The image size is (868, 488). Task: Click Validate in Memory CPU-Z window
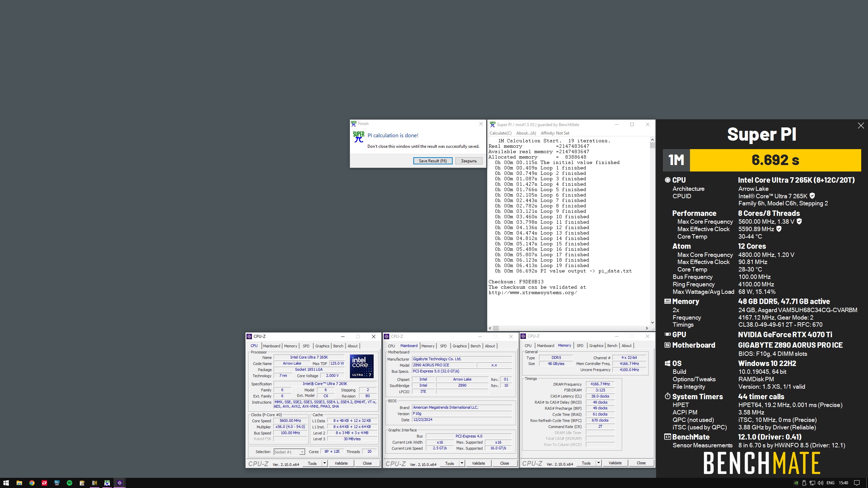[615, 463]
